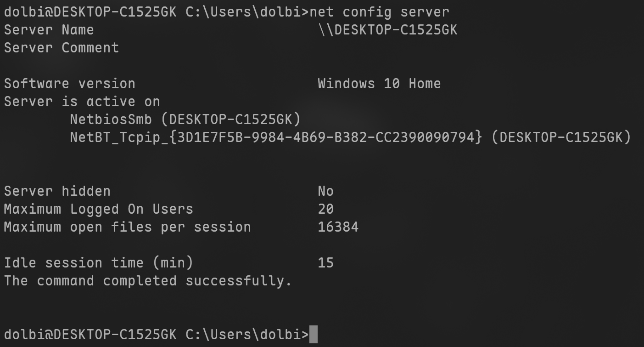Click the "No" value for Server hidden
This screenshot has width=644, height=347.
[x=325, y=191]
